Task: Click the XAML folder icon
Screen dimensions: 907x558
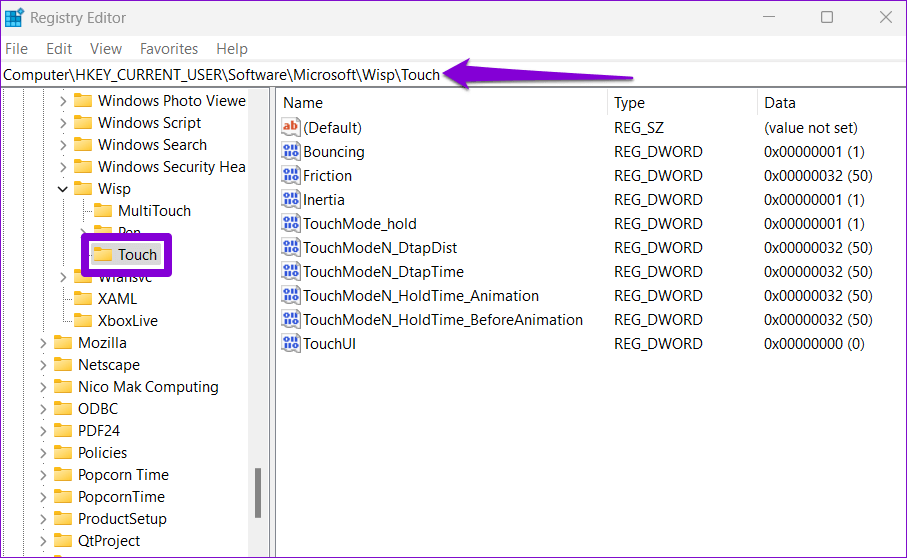Action: point(83,298)
